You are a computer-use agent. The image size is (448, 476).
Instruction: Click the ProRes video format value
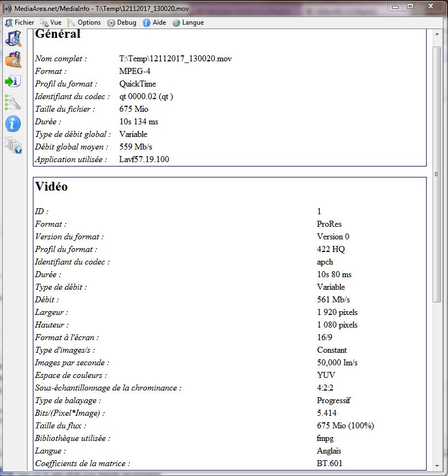(329, 224)
